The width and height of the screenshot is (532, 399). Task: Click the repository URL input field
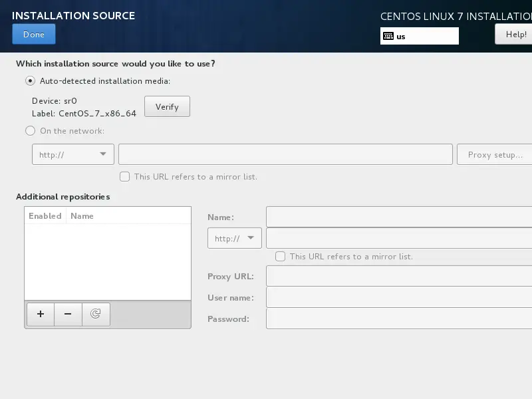point(399,238)
